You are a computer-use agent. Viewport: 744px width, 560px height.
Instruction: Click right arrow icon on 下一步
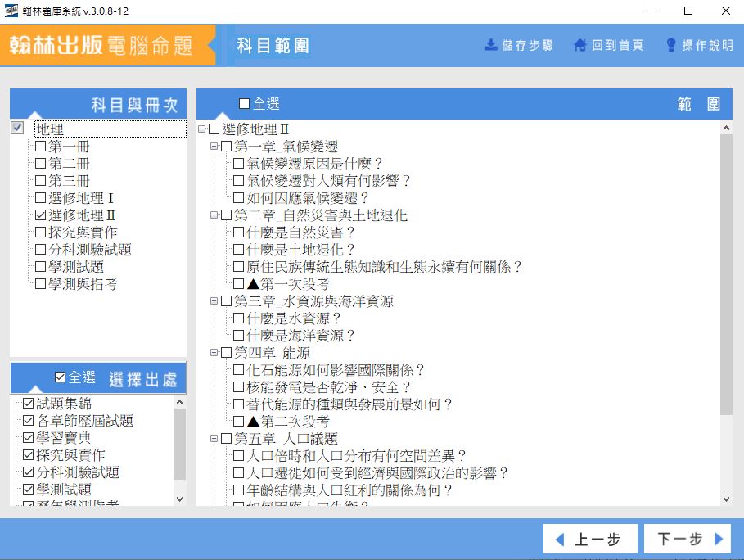[x=719, y=539]
